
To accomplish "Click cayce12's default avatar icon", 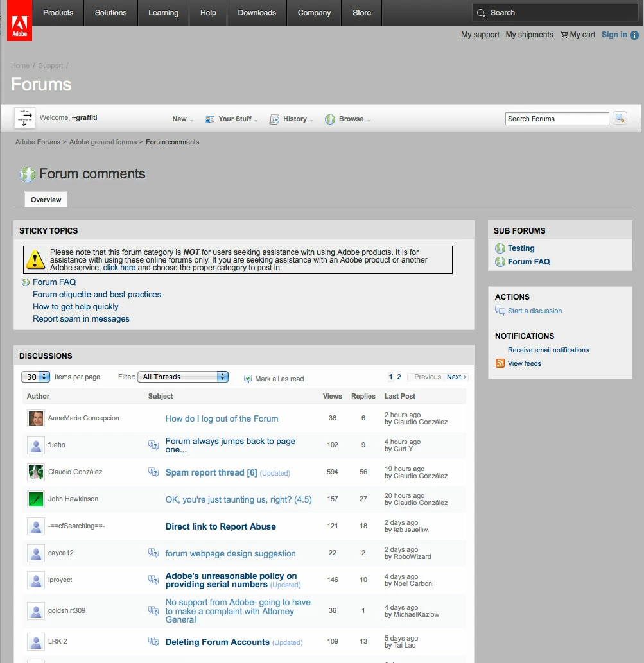I will pos(36,553).
